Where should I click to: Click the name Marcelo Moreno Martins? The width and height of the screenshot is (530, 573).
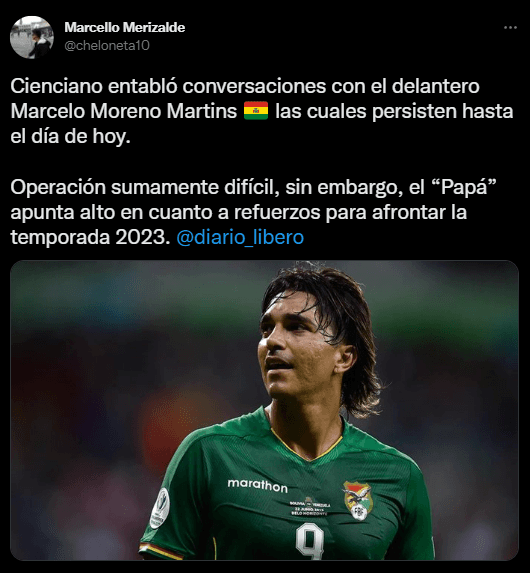[124, 111]
